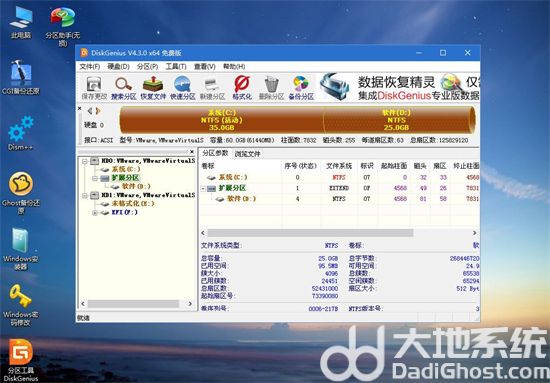Go to previous disk with back arrow
This screenshot has height=383, width=550.
point(90,111)
